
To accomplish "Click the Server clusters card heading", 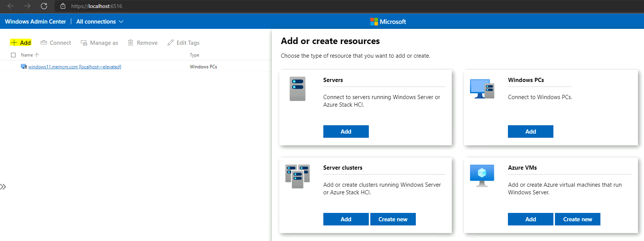I will pos(343,168).
